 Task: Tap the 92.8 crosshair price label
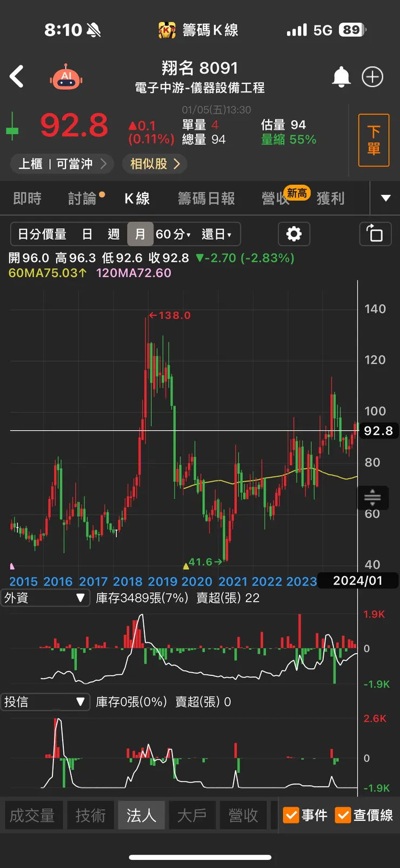378,431
